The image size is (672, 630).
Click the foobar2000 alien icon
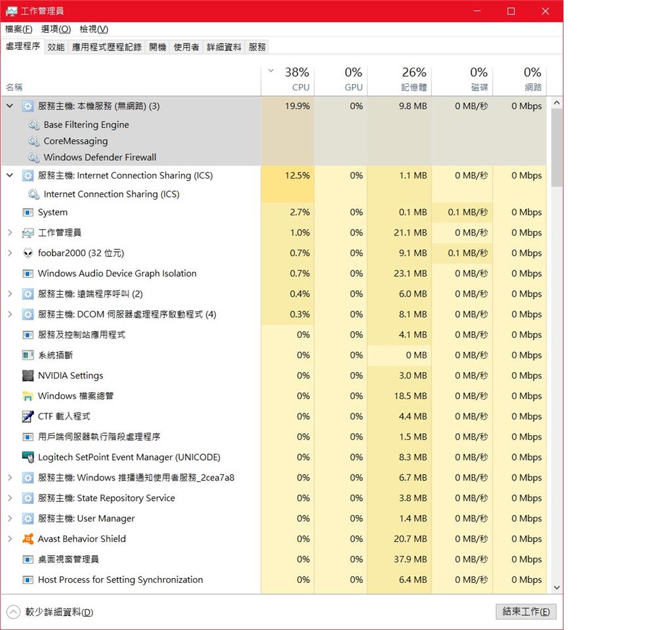pyautogui.click(x=28, y=253)
